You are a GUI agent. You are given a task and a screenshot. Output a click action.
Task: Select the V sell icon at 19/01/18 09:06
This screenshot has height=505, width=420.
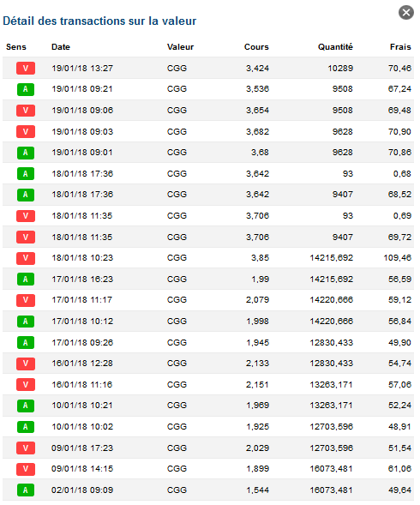[x=26, y=111]
